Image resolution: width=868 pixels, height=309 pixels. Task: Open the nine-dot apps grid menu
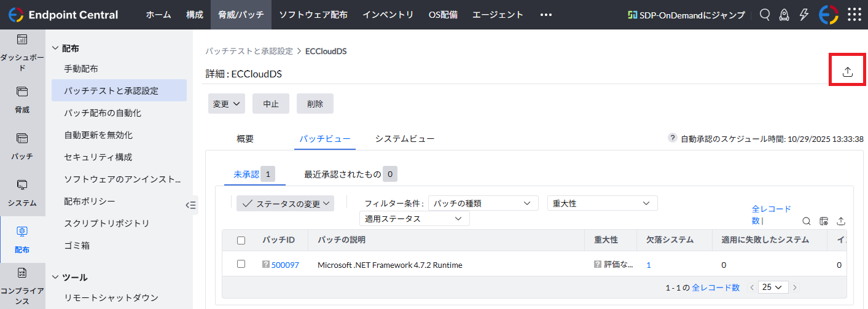click(854, 15)
